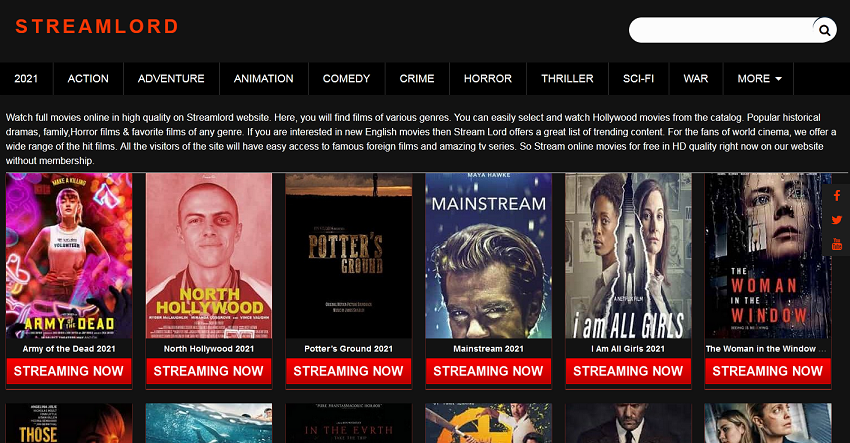Open the 'In the Earth' poster
Screen dimensions: 850x443
point(349,423)
